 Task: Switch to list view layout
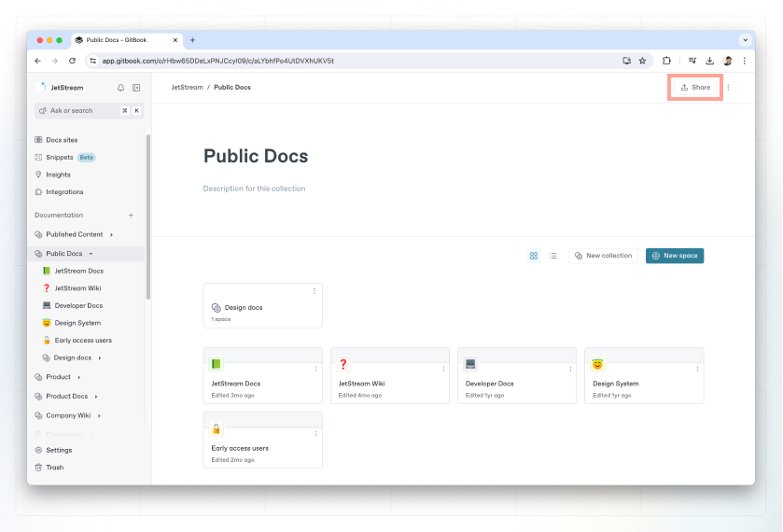click(x=552, y=256)
